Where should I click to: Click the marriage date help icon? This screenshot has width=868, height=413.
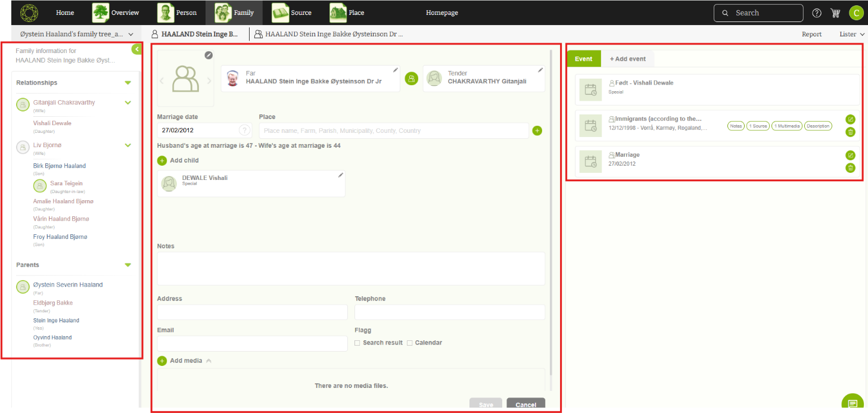(x=244, y=131)
